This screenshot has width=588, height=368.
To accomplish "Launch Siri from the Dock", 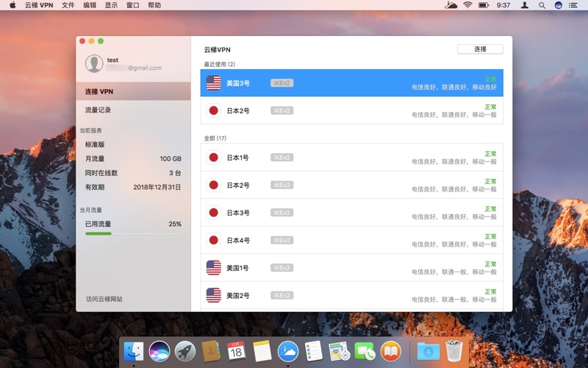I will coord(159,352).
